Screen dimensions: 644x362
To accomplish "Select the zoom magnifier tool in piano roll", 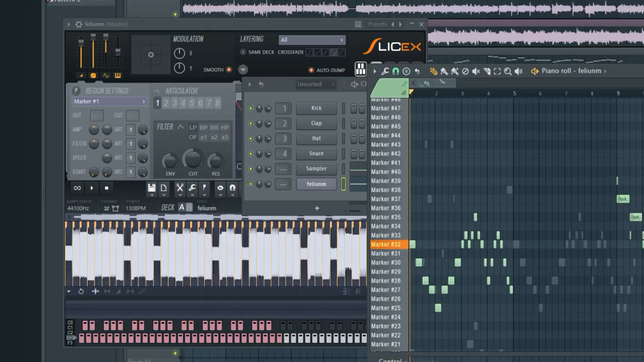I will (x=508, y=71).
